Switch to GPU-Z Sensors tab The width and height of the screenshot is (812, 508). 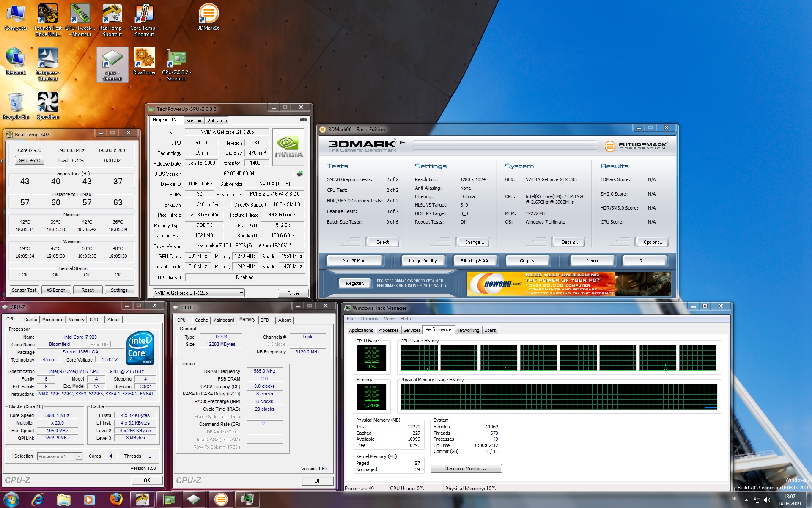pos(194,121)
